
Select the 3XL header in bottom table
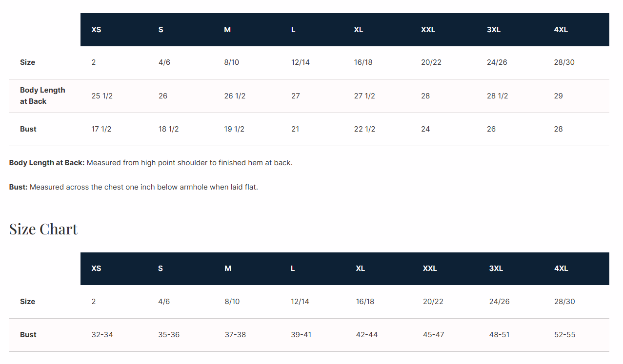496,268
